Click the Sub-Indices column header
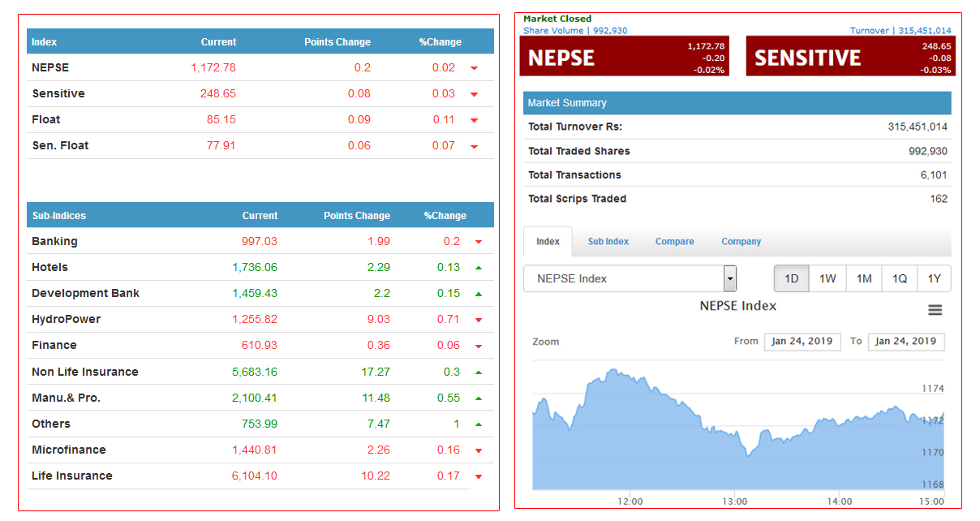 [59, 216]
